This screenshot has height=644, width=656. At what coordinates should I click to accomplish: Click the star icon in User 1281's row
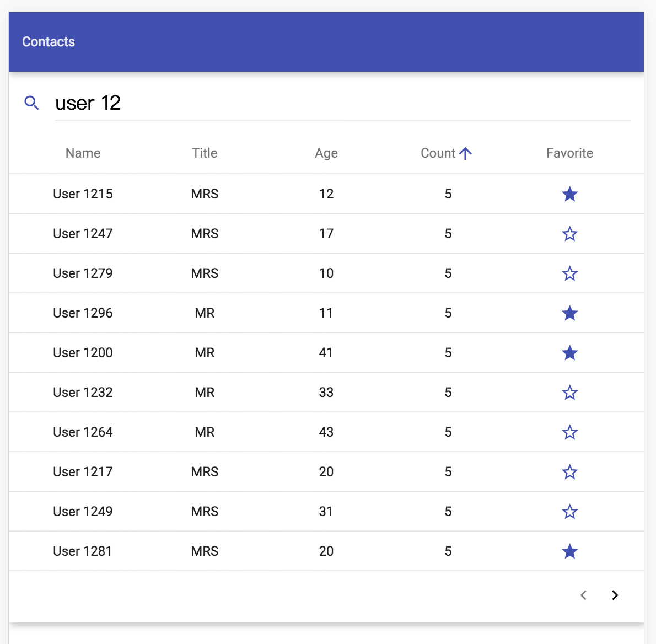(x=569, y=551)
